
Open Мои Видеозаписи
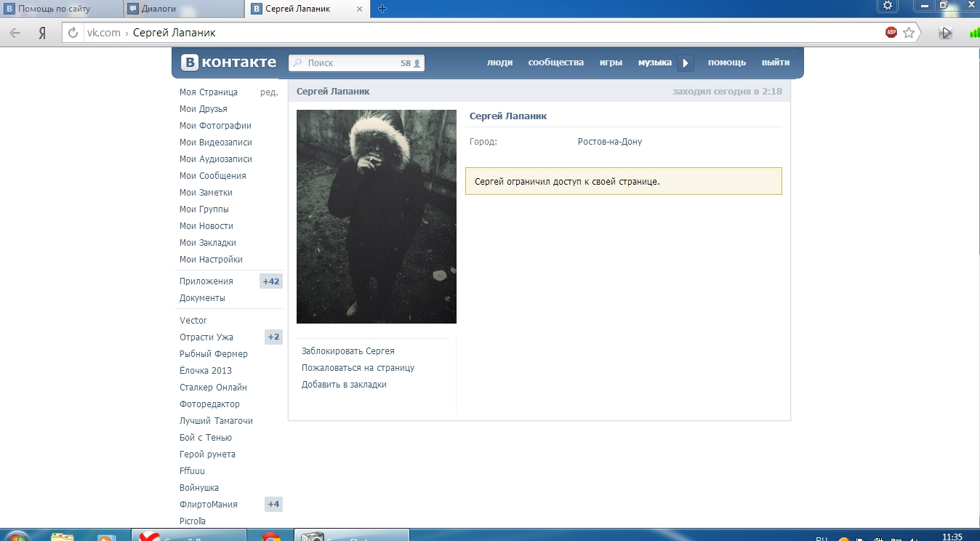tap(216, 143)
